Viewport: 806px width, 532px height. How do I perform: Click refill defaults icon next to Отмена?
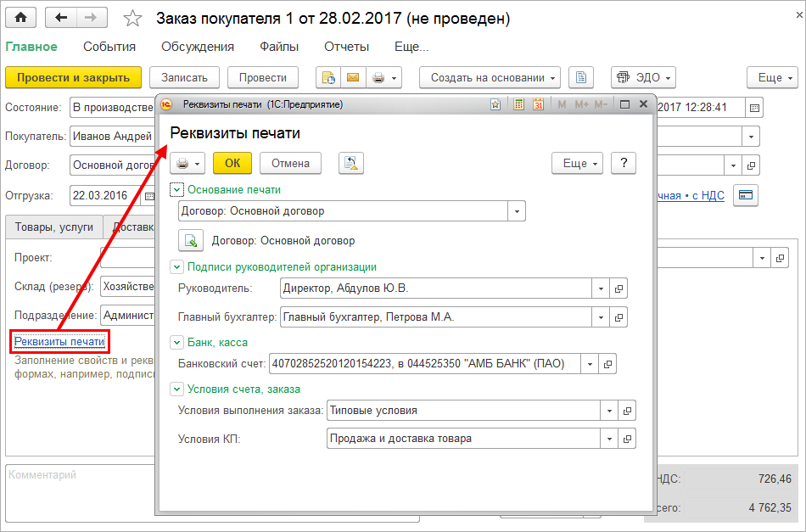[x=351, y=164]
